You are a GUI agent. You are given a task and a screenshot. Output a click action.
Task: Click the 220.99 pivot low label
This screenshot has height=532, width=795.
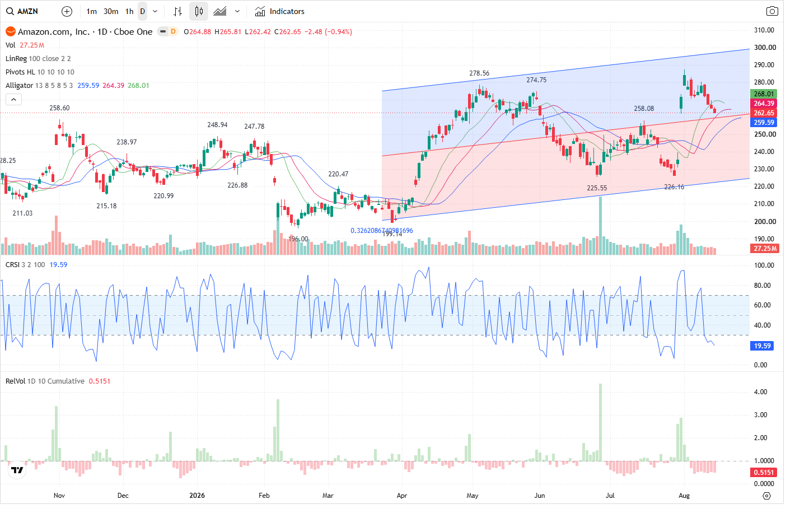(163, 196)
